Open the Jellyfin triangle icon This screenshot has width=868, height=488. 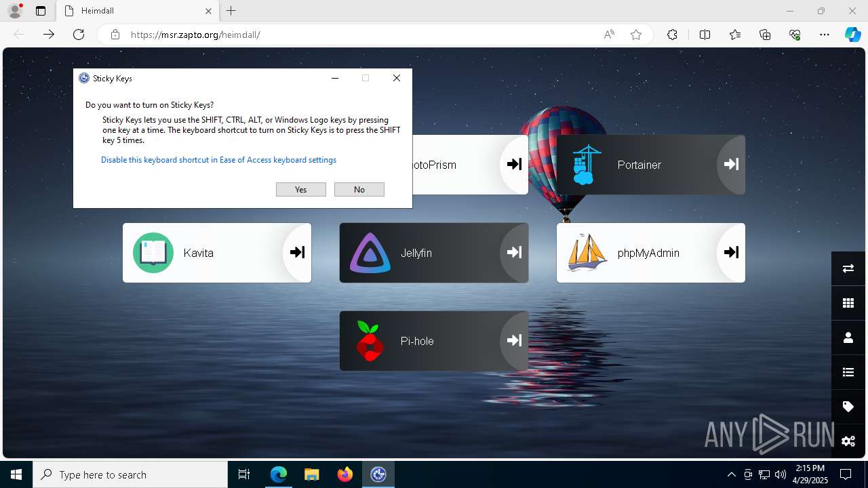coord(370,253)
